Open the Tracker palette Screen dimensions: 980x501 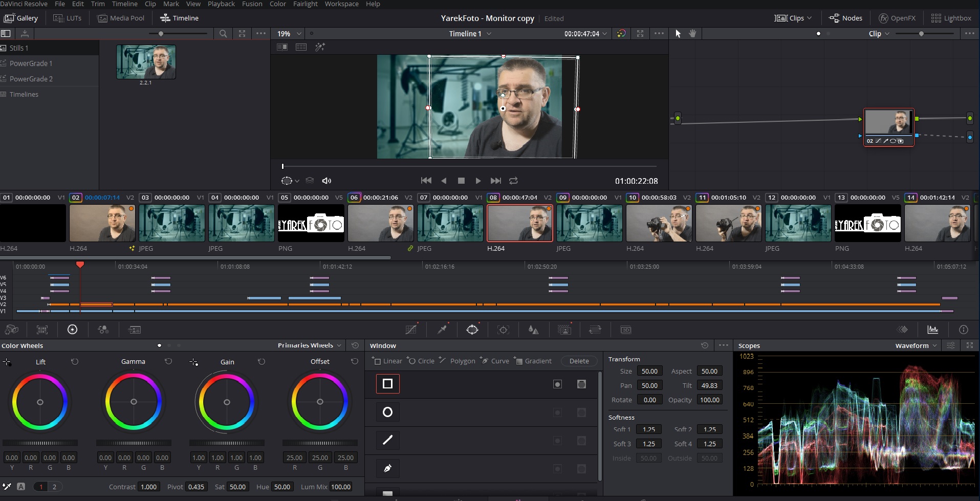[x=503, y=329]
